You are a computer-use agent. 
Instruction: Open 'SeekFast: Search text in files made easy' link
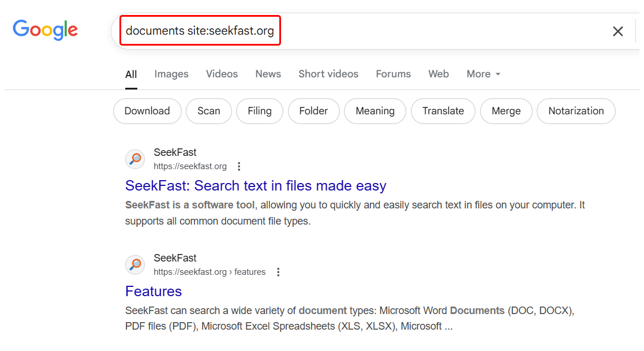coord(256,186)
